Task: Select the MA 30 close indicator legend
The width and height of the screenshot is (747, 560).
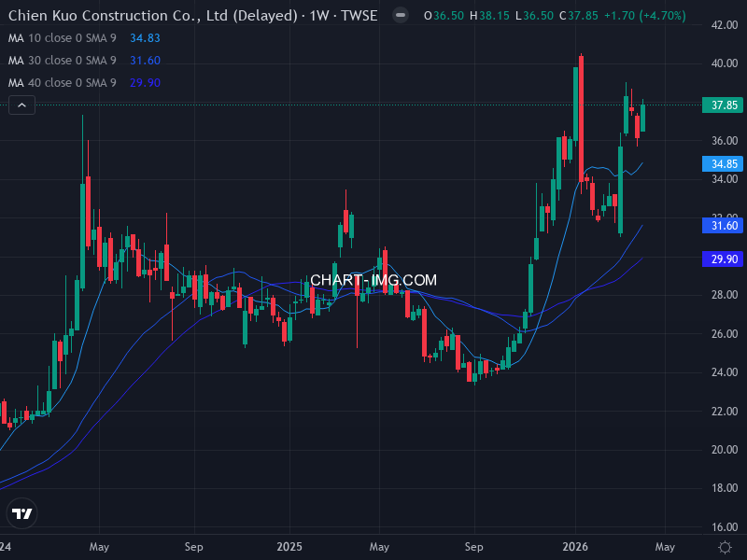Action: pos(62,61)
